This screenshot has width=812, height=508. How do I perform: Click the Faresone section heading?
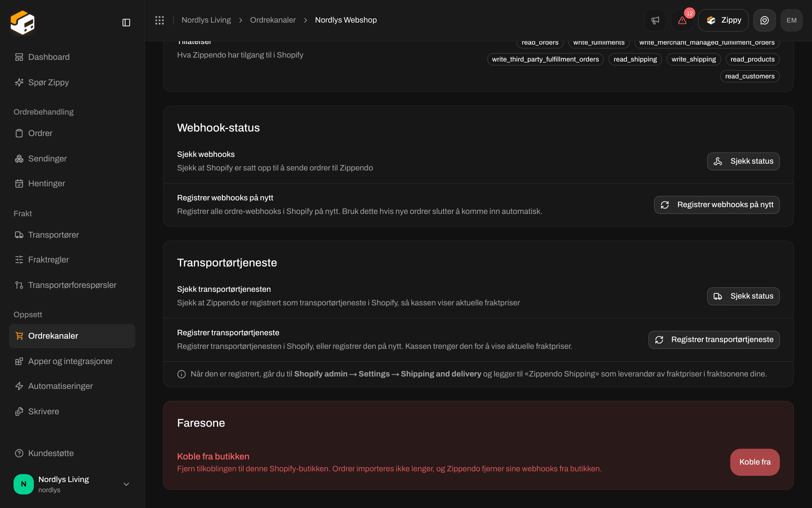pos(201,423)
